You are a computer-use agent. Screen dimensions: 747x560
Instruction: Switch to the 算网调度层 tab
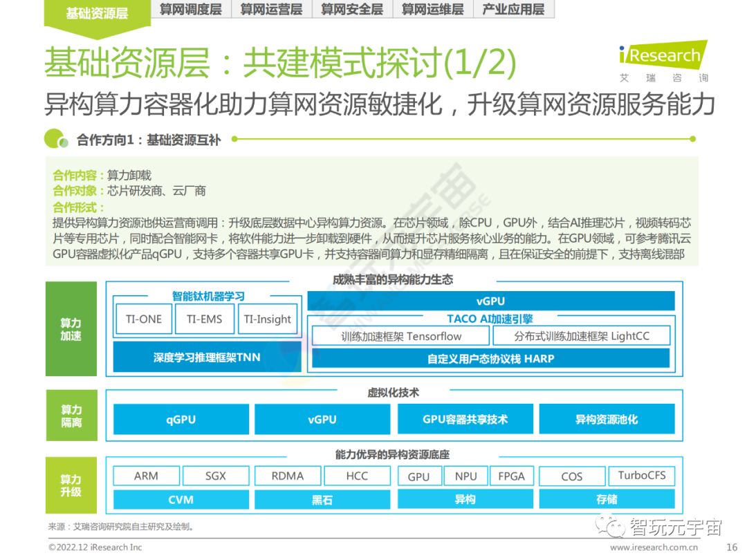(191, 9)
